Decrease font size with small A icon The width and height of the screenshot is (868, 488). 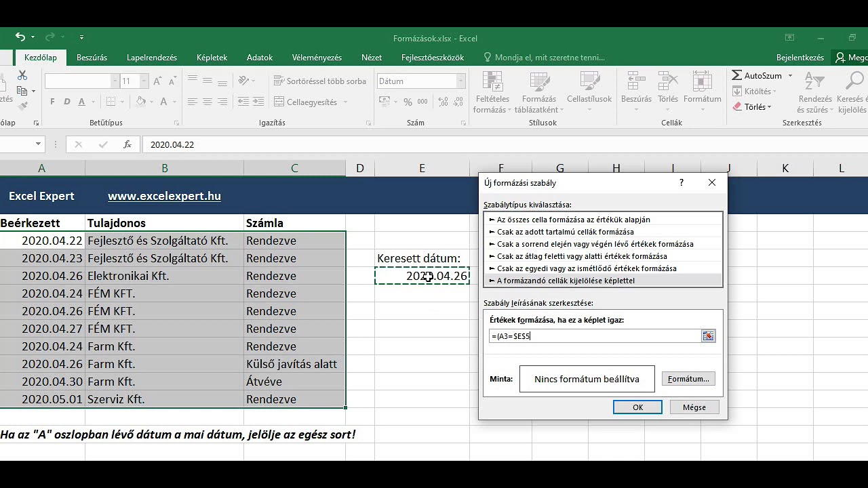pyautogui.click(x=174, y=81)
